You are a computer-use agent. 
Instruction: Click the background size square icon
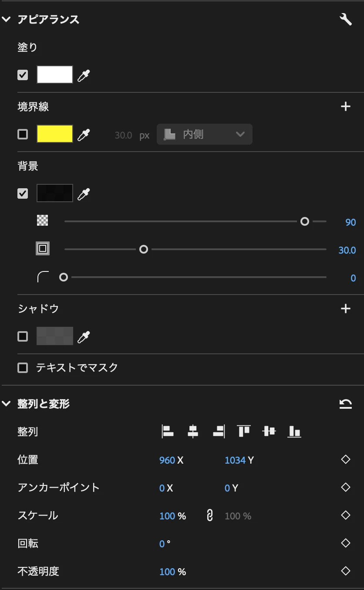42,248
